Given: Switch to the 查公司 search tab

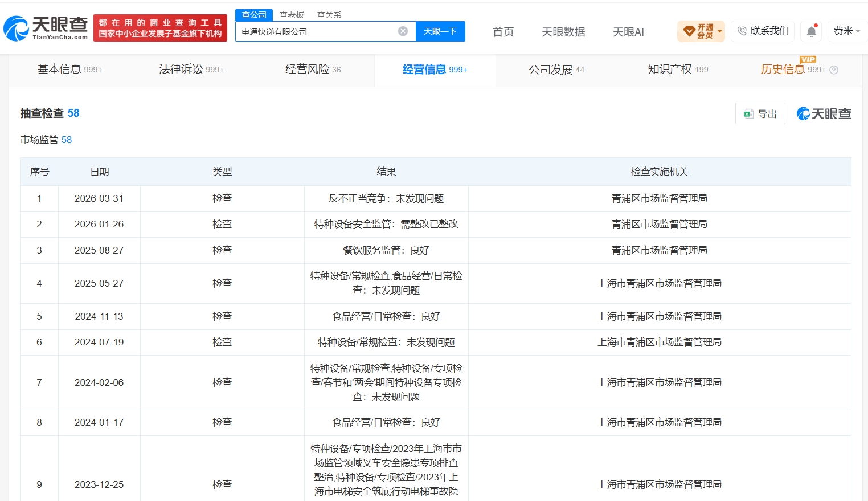Looking at the screenshot, I should (254, 15).
